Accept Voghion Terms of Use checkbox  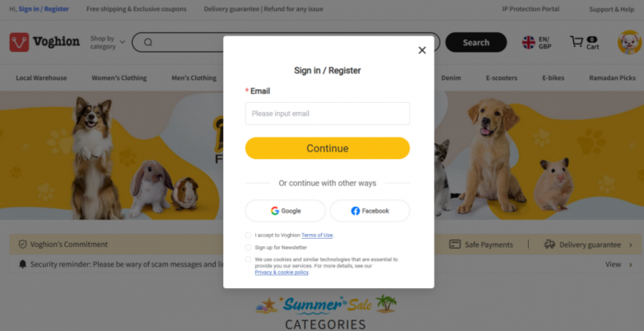pos(248,235)
